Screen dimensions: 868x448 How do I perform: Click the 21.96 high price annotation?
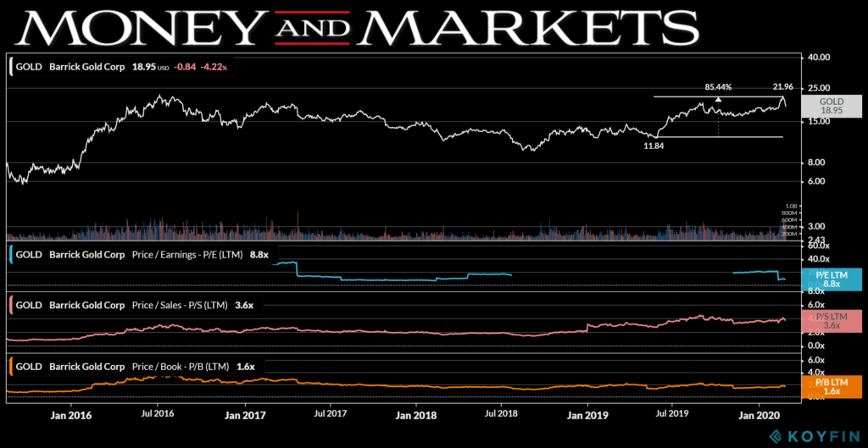click(x=783, y=87)
